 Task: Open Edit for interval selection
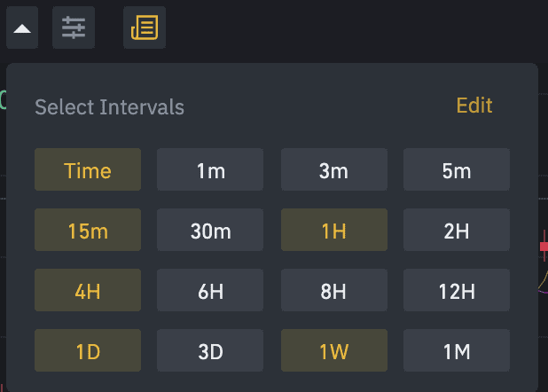coord(474,106)
